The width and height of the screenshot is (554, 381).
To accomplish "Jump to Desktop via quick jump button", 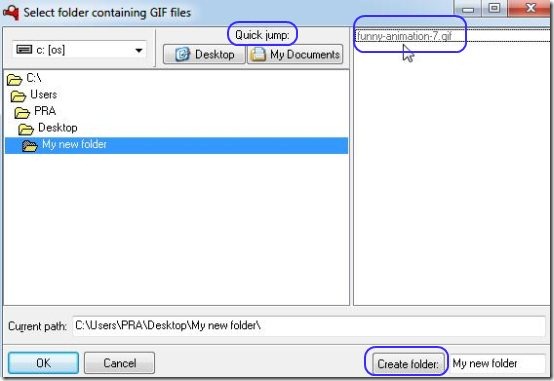I will (x=204, y=54).
